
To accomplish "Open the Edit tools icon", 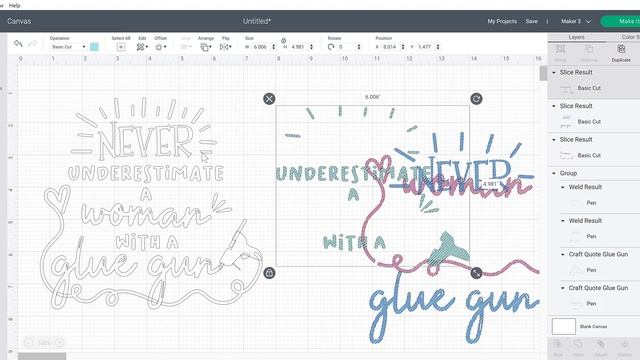I will (x=141, y=47).
